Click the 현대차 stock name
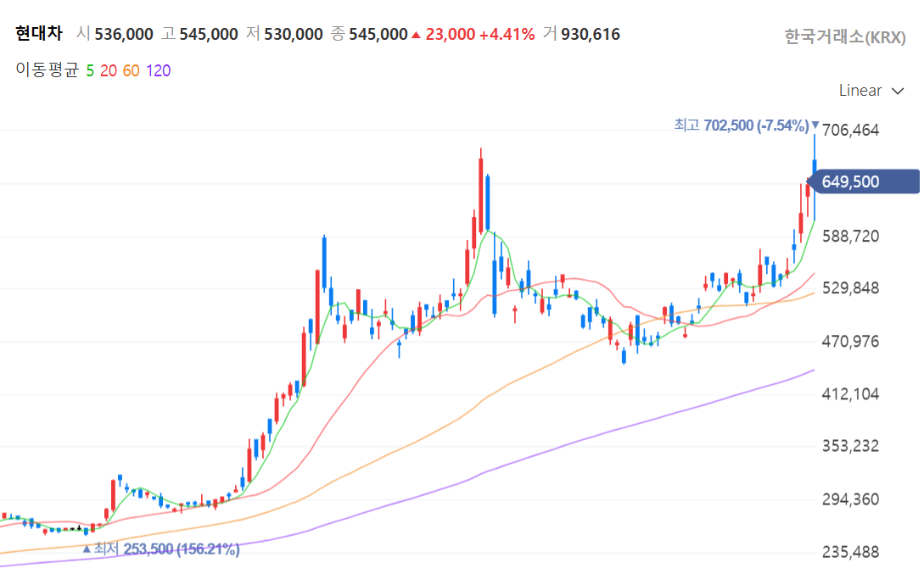 pos(39,34)
